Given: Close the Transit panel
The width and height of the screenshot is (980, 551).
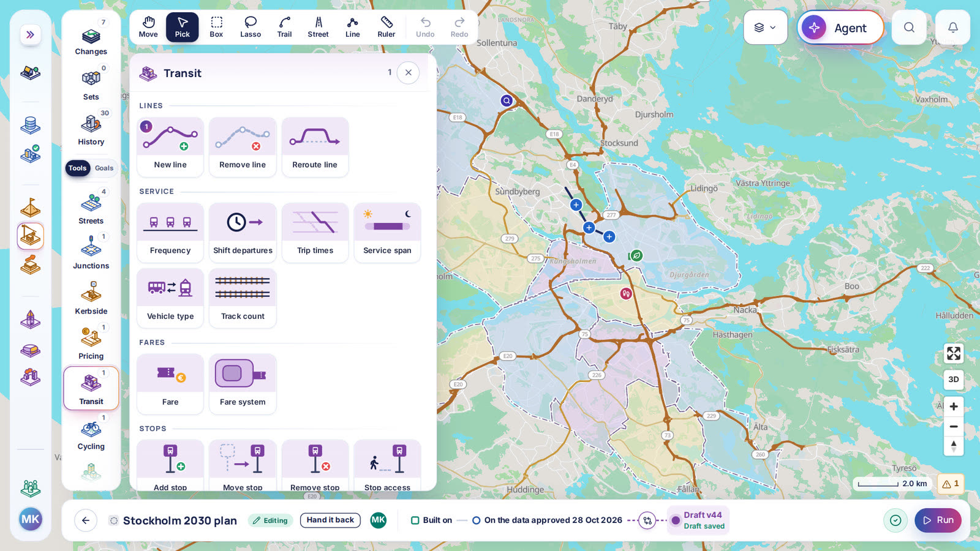Looking at the screenshot, I should click(409, 73).
